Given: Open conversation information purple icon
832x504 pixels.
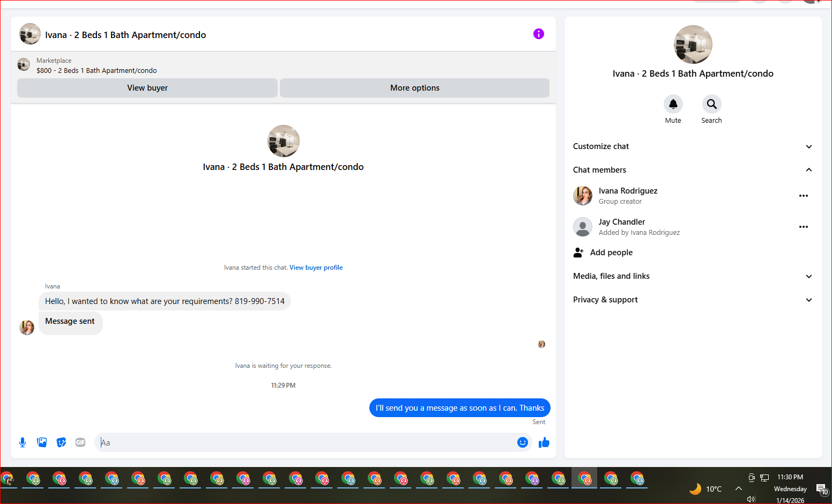Looking at the screenshot, I should (x=539, y=34).
